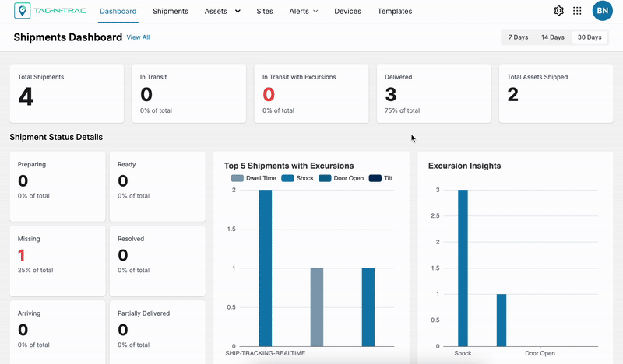Open the Assets menu item
Image resolution: width=623 pixels, height=364 pixels.
216,11
